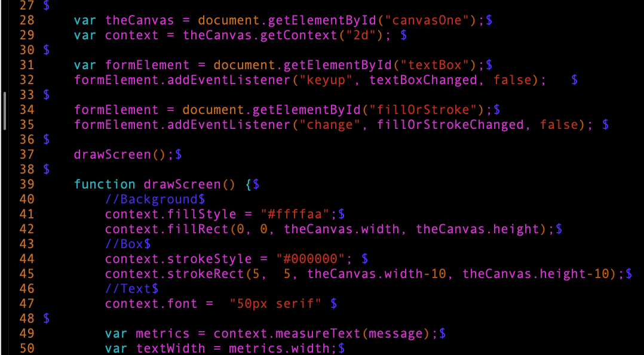The image size is (644, 355).
Task: Click the "2d" string on line 29
Action: coord(360,35)
